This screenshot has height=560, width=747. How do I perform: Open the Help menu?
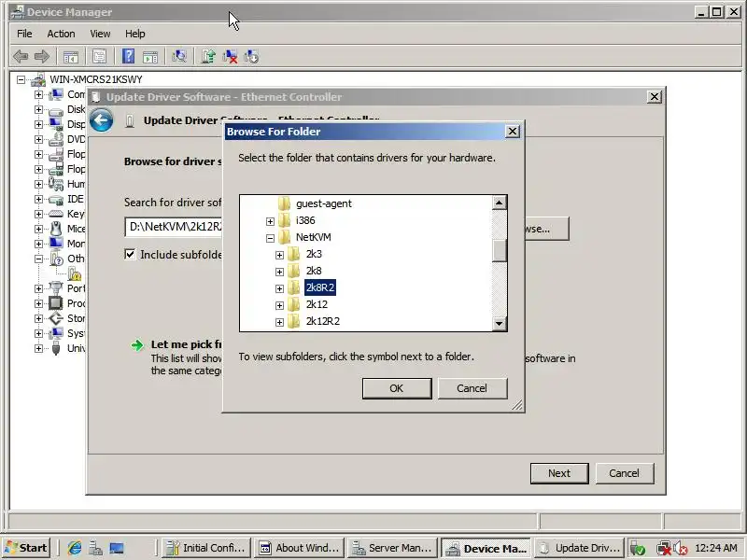(x=135, y=34)
